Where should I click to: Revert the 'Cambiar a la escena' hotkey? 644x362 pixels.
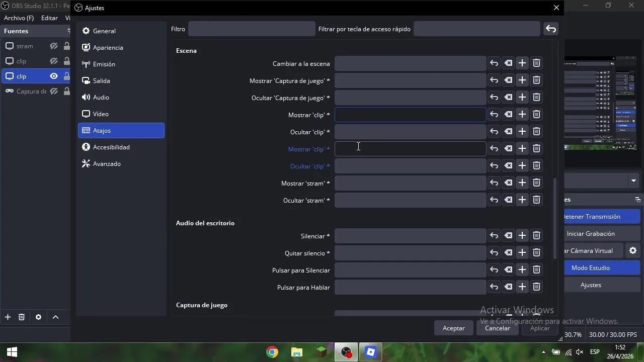tap(494, 63)
